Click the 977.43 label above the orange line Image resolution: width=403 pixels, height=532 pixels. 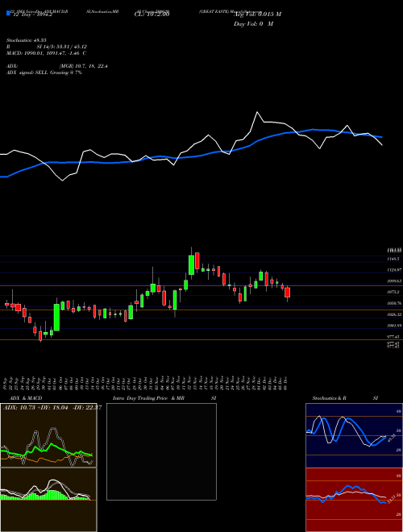pyautogui.click(x=395, y=337)
